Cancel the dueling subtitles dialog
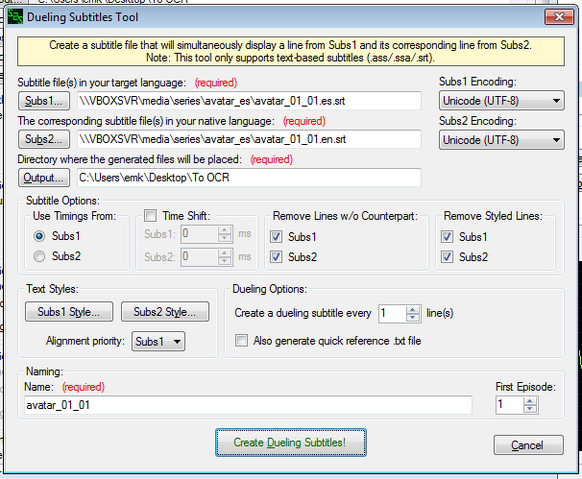Screen dimensions: 582x479 tap(528, 445)
